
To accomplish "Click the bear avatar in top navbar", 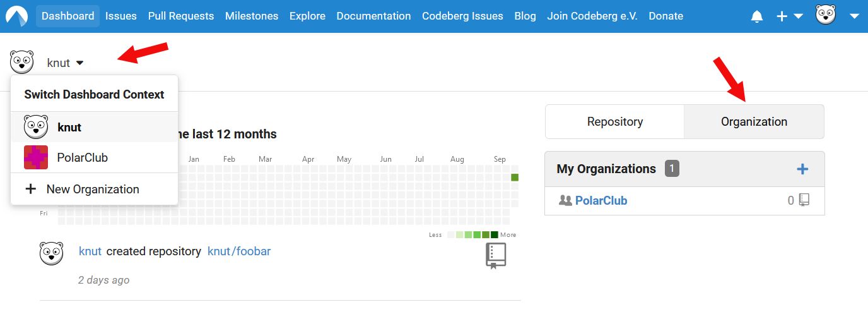I will (x=826, y=16).
